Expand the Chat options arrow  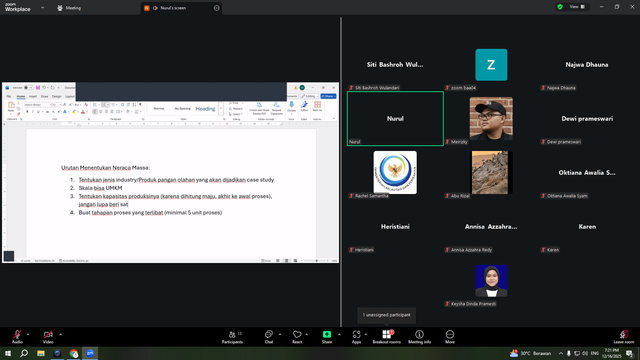point(280,334)
